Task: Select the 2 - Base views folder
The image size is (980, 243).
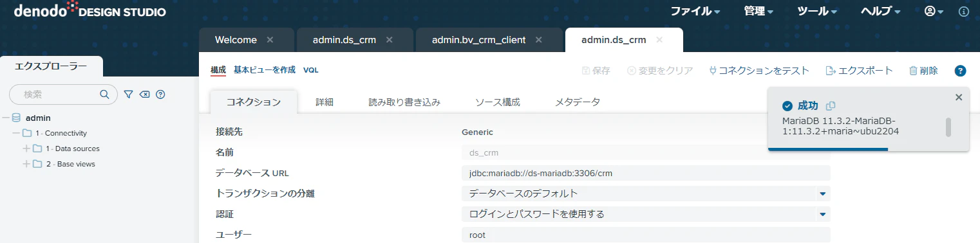Action: point(70,164)
